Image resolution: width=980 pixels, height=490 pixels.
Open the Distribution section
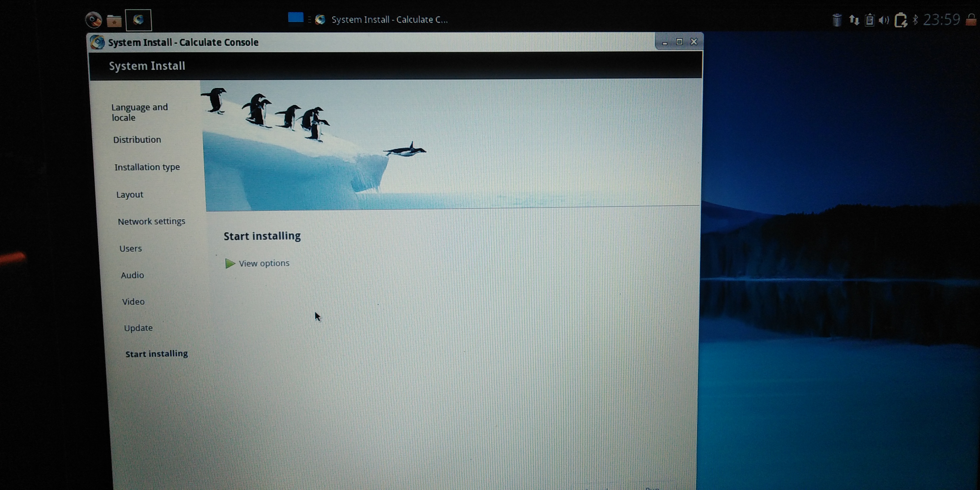(137, 140)
